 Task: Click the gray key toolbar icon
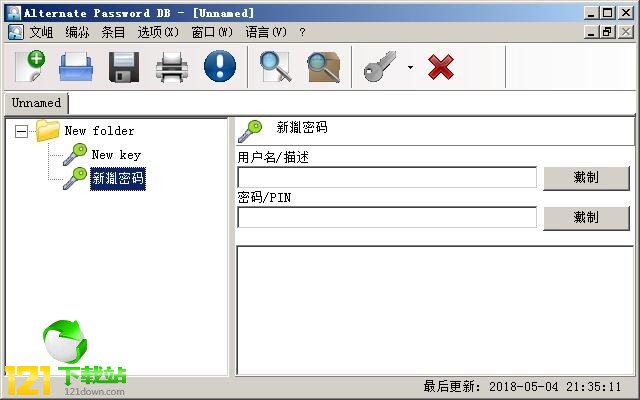(380, 66)
